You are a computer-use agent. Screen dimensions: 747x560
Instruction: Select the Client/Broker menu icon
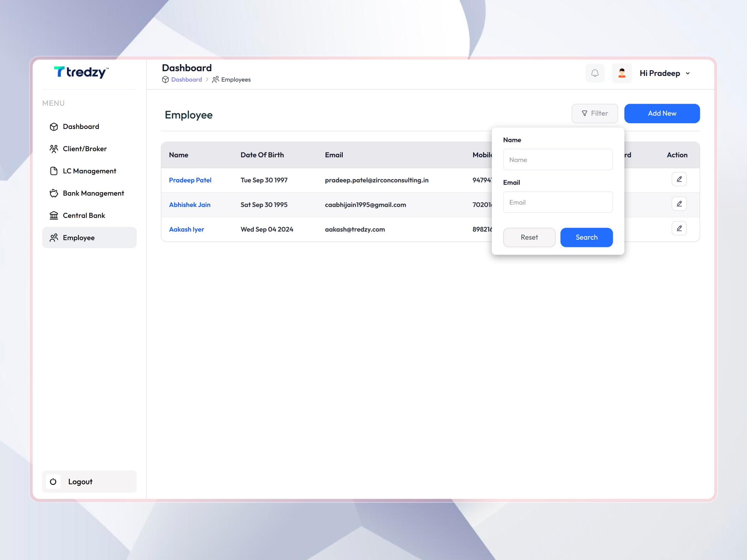pos(54,148)
